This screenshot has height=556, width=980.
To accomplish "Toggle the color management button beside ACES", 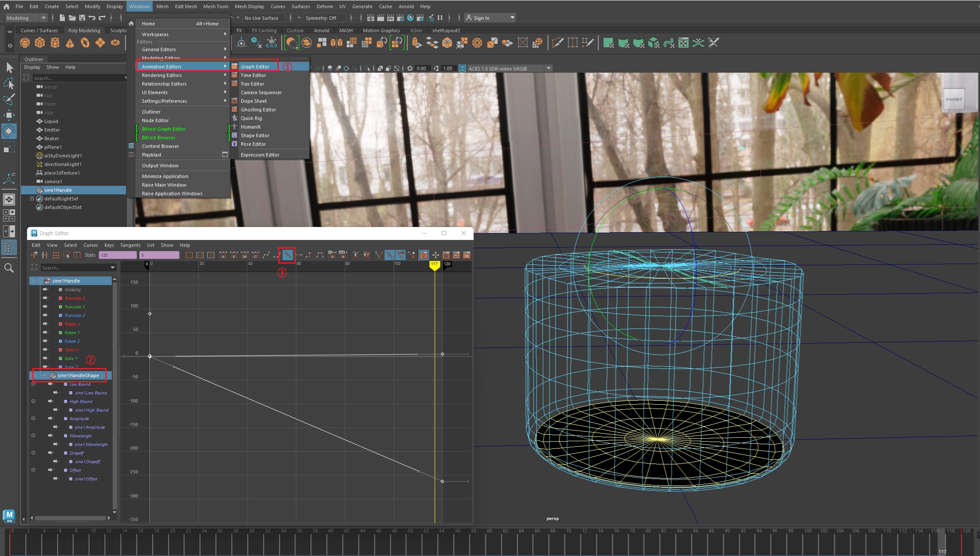I will point(462,68).
